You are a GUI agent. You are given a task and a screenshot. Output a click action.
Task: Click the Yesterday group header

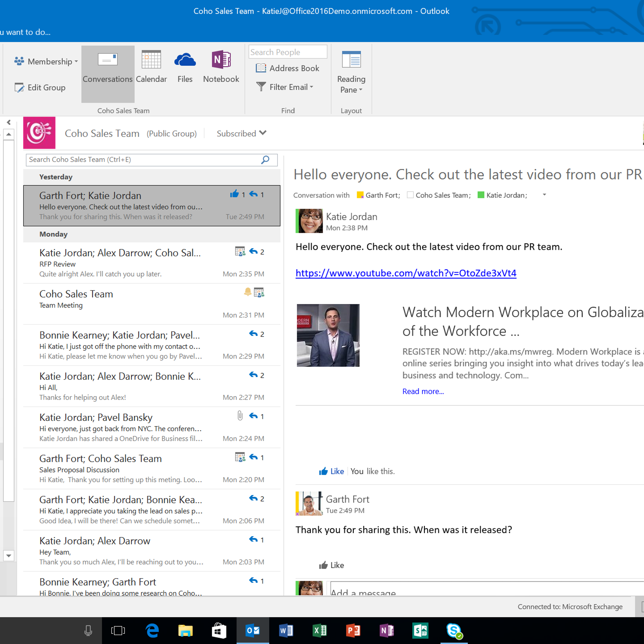152,177
